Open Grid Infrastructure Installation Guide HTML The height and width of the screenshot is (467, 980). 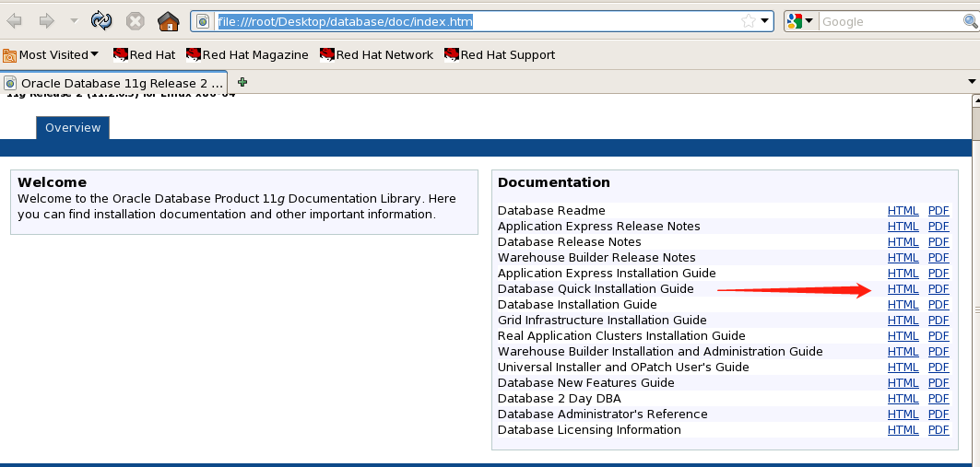903,321
